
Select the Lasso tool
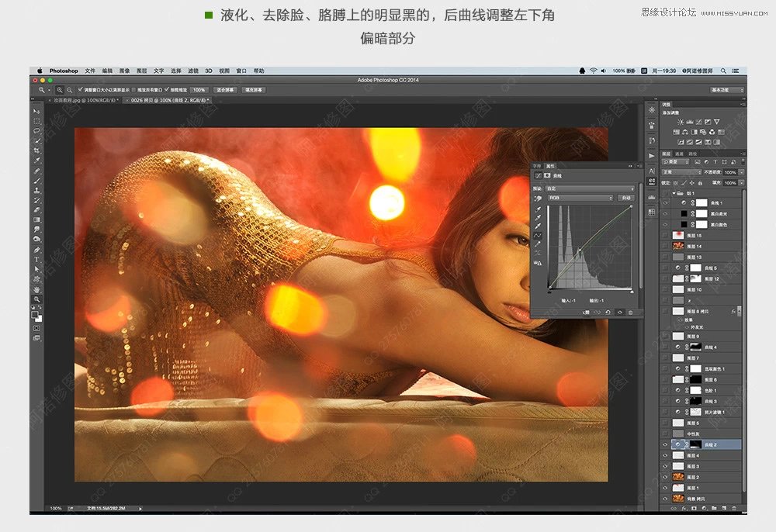click(x=36, y=130)
